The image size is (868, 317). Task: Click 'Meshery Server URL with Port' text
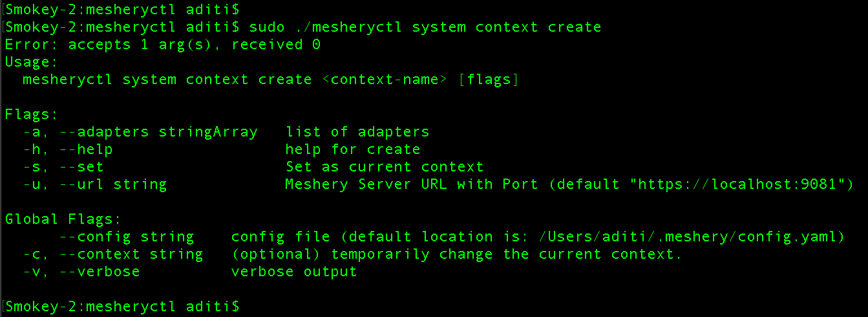click(411, 184)
